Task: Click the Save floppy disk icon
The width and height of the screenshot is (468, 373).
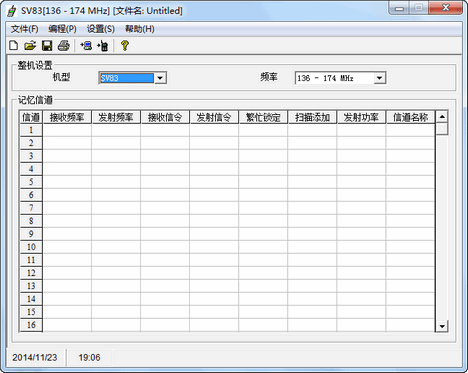Action: coord(47,45)
